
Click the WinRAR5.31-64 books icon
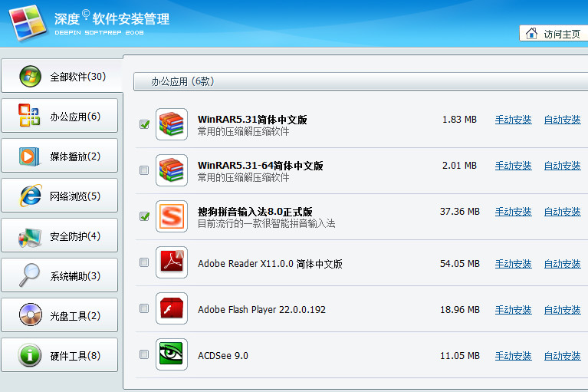pos(172,170)
